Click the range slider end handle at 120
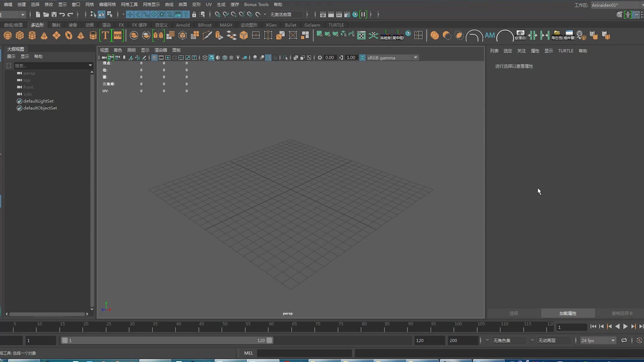644x362 pixels. pos(269,340)
